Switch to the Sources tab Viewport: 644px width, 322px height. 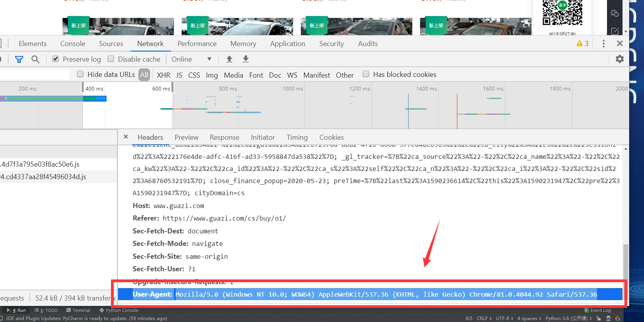point(111,44)
